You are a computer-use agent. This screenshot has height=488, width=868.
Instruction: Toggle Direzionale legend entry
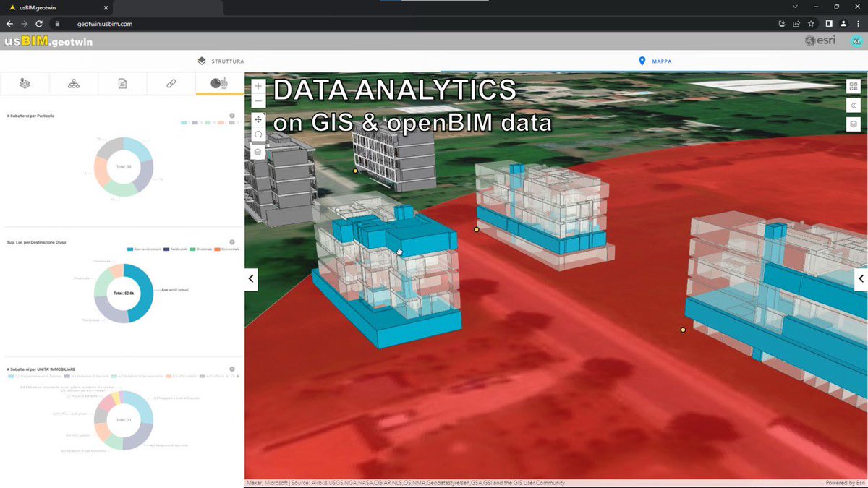click(200, 249)
